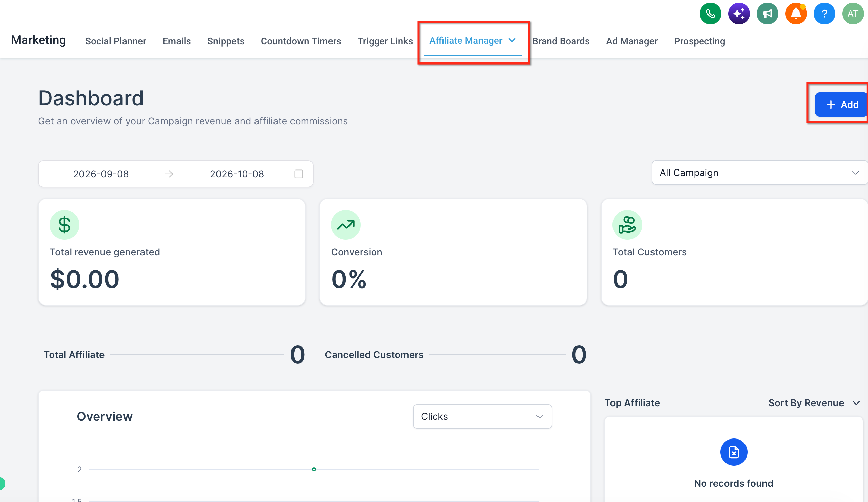This screenshot has height=502, width=868.
Task: Open the Prospecting tab
Action: pos(700,41)
